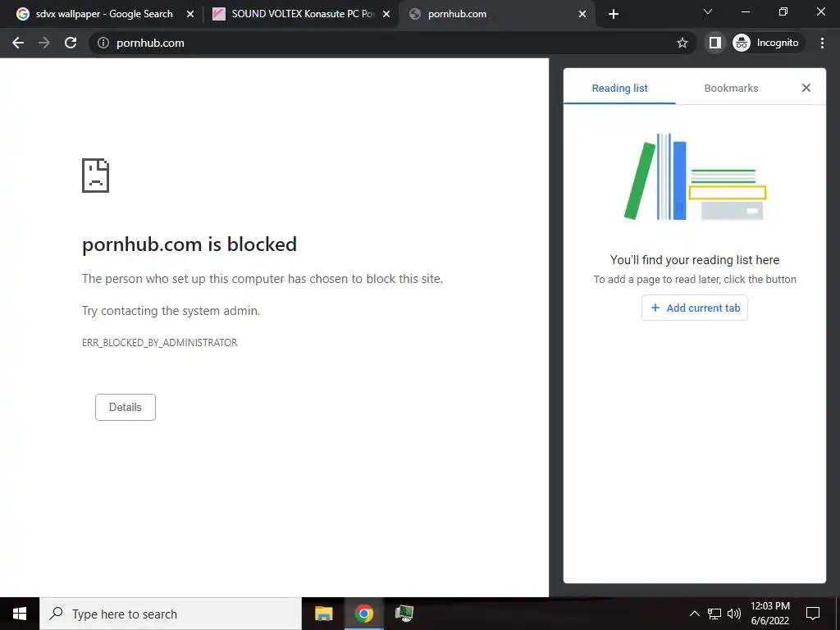Bookmark this tab with the star icon
840x630 pixels.
tap(682, 43)
